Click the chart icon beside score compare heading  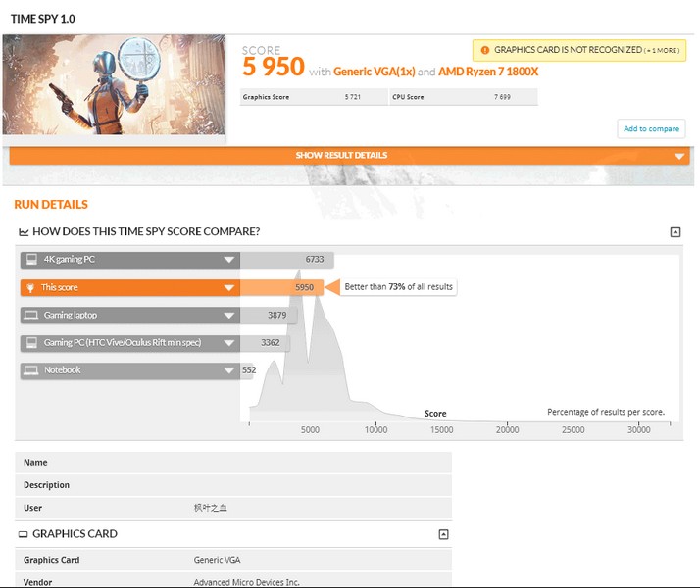[24, 232]
